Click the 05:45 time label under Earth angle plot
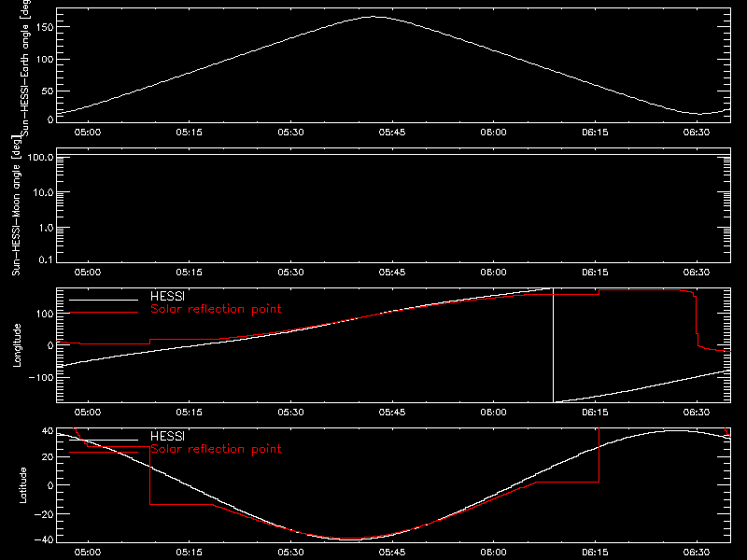 [x=392, y=133]
